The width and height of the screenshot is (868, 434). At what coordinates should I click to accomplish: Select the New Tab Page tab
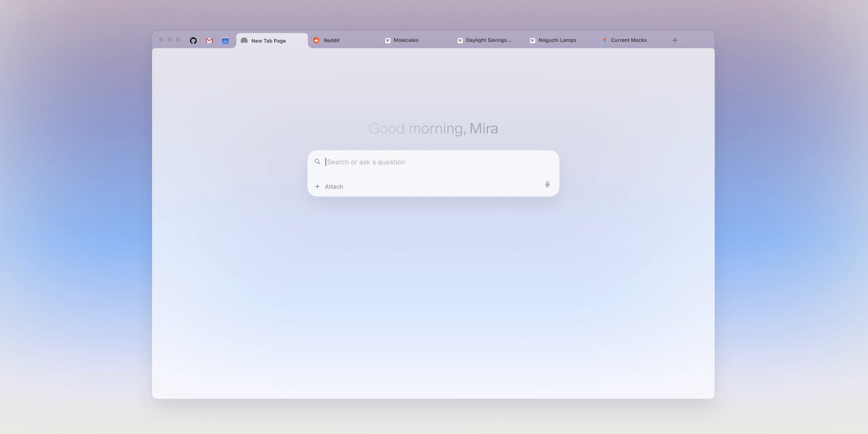point(272,41)
